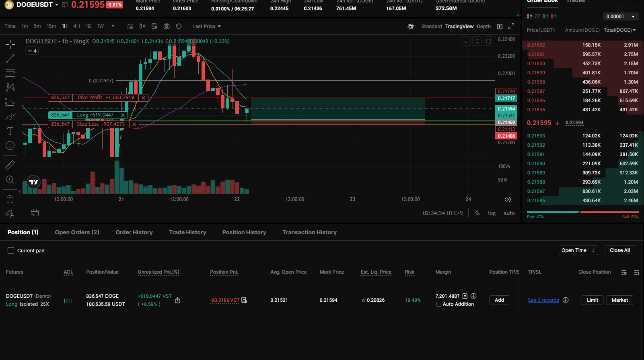Open the ruler measure tool
The height and width of the screenshot is (360, 644).
10,165
